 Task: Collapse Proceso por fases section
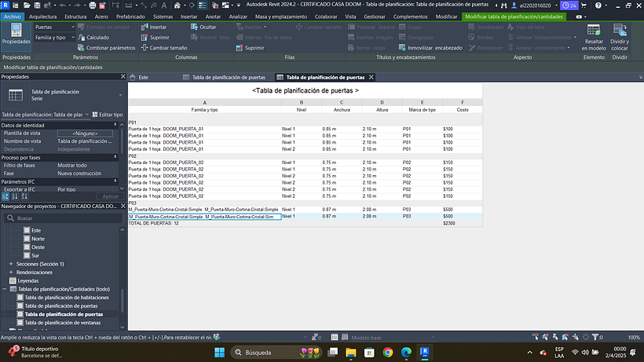(115, 157)
